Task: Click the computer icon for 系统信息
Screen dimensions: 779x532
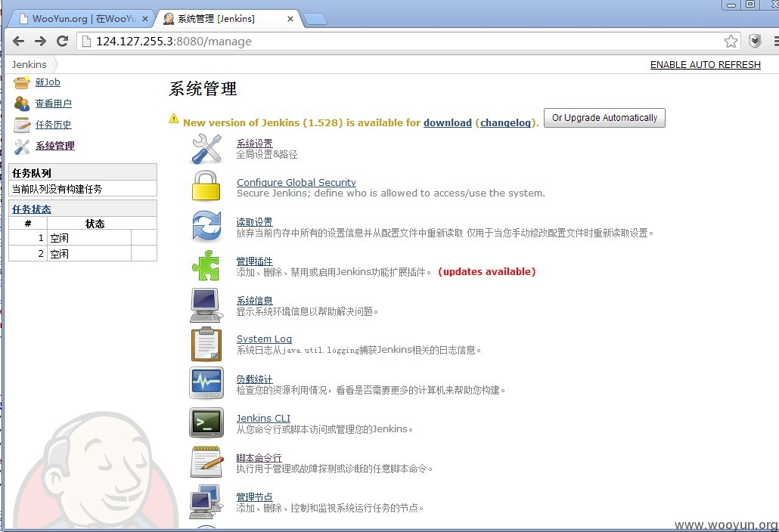Action: tap(206, 305)
